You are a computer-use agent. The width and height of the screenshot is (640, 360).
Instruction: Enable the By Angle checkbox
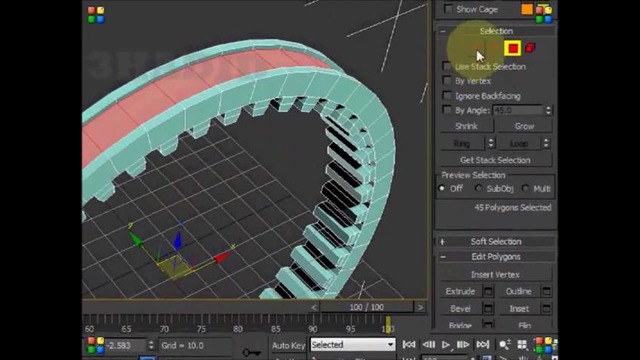pos(447,110)
